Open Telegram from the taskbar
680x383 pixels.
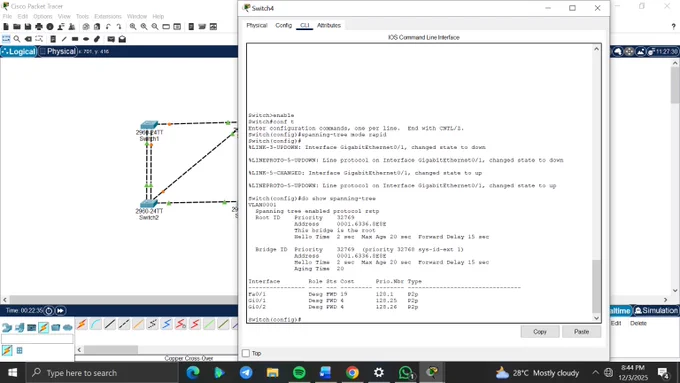tap(246, 373)
